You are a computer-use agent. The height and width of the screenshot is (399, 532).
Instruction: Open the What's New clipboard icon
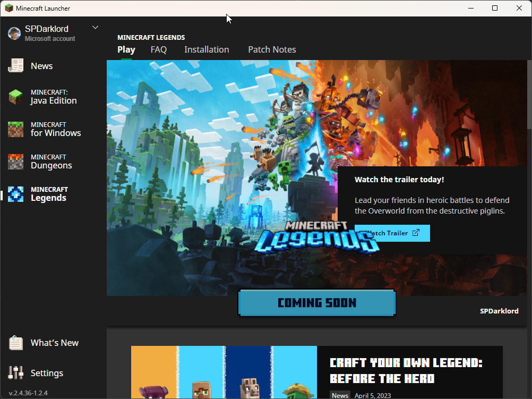pos(15,343)
